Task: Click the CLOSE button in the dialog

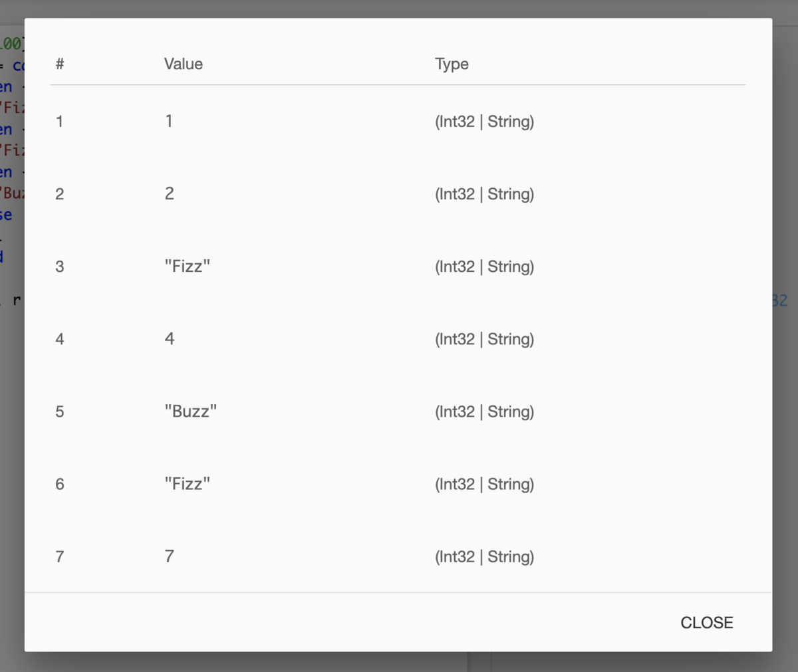Action: click(706, 623)
